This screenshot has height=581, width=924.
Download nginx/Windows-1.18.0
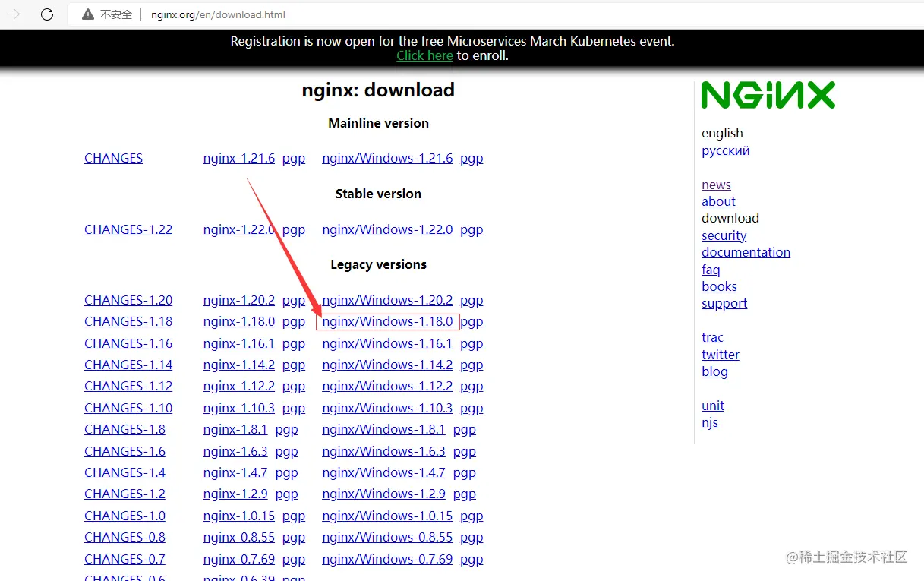tap(387, 321)
